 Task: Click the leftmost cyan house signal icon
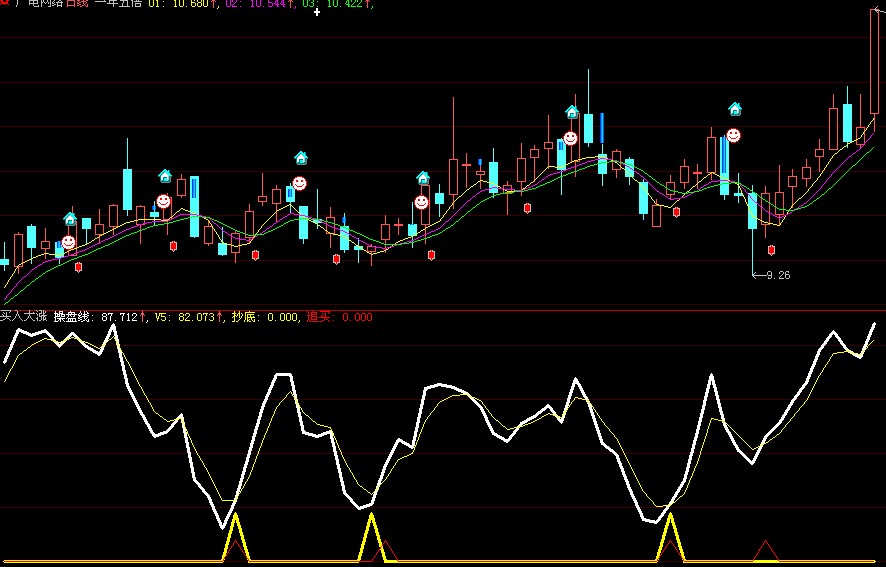70,218
